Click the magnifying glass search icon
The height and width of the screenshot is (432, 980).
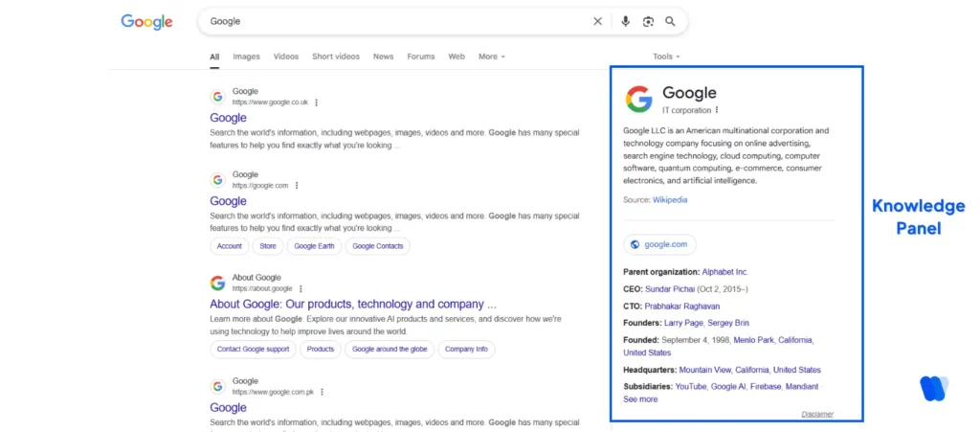pos(670,21)
